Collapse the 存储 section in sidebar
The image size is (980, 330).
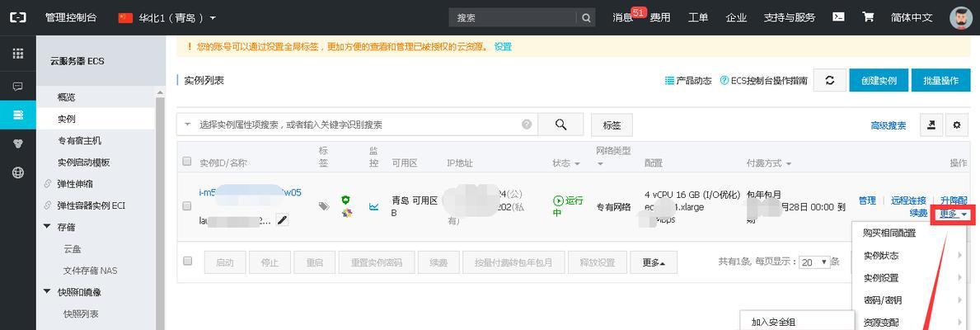click(48, 227)
